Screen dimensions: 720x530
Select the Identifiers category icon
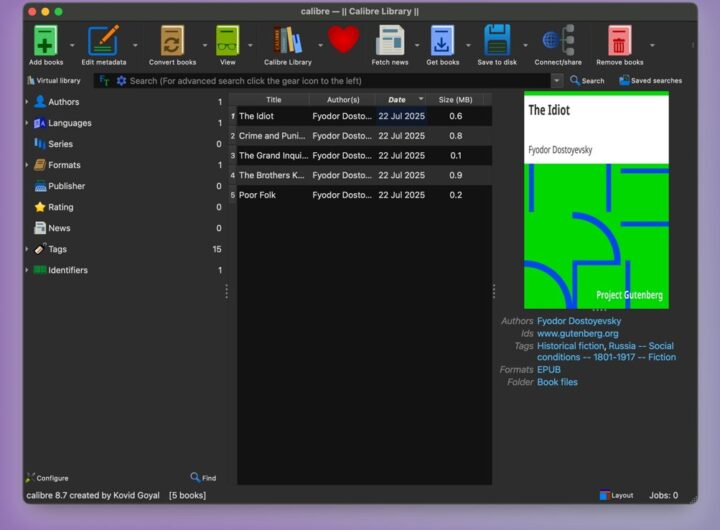click(x=40, y=270)
